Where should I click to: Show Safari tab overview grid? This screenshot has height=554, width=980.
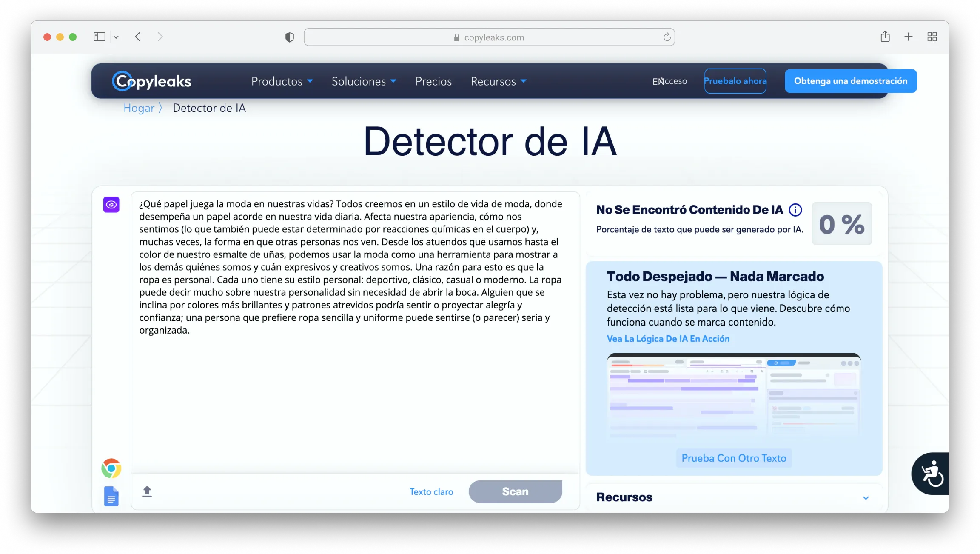click(932, 37)
